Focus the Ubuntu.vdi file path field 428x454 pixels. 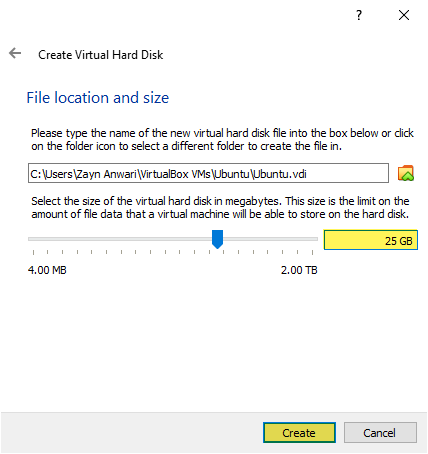click(x=208, y=173)
